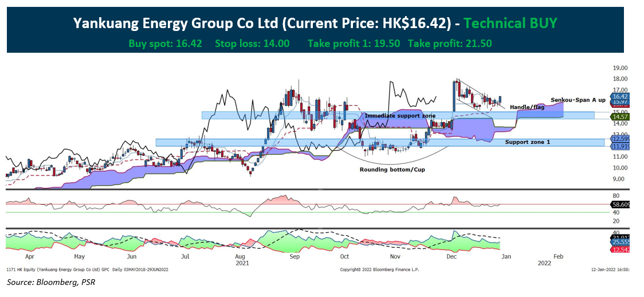Click the 'Support zone 1' annotation

pyautogui.click(x=527, y=142)
